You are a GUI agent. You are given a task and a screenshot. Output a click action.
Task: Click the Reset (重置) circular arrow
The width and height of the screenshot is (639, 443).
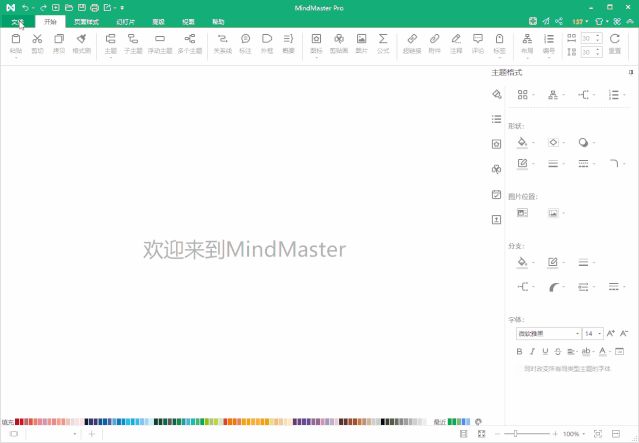615,44
